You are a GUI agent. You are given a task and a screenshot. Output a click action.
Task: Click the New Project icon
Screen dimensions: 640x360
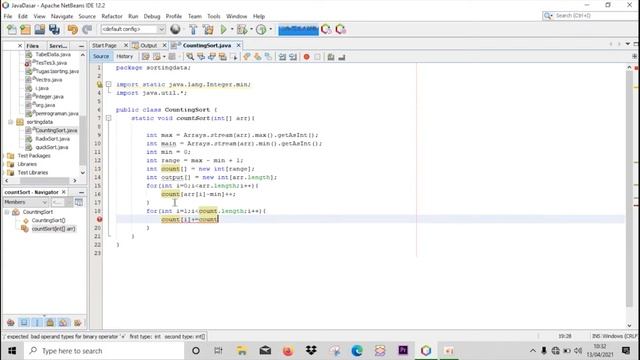25,29
